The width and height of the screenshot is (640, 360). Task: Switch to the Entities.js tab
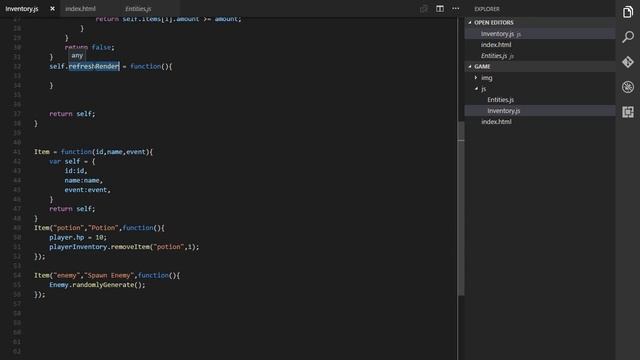[x=138, y=9]
